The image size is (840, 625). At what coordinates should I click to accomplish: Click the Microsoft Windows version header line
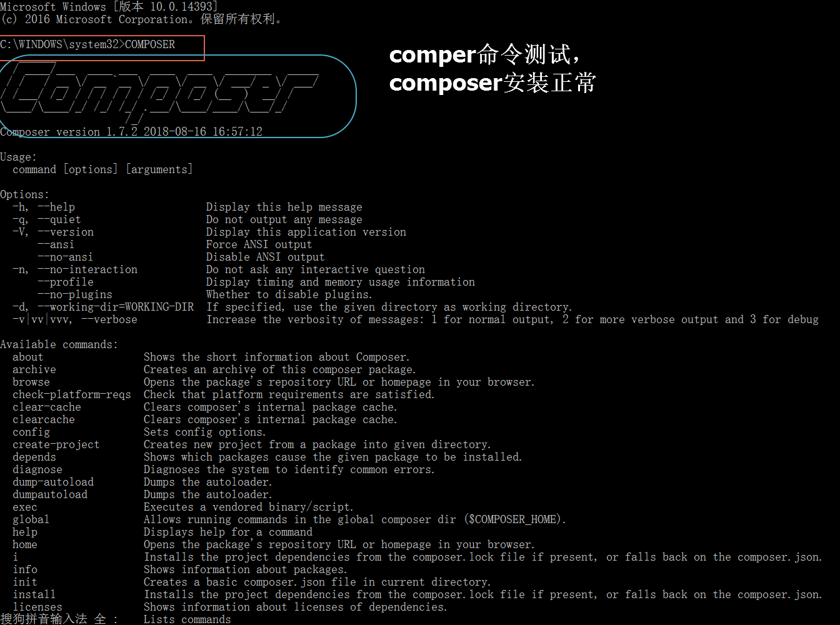109,7
